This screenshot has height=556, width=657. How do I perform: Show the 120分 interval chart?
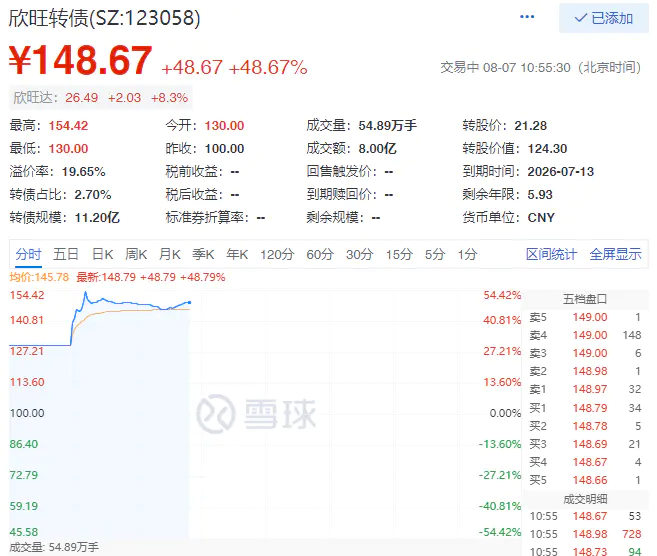[277, 254]
